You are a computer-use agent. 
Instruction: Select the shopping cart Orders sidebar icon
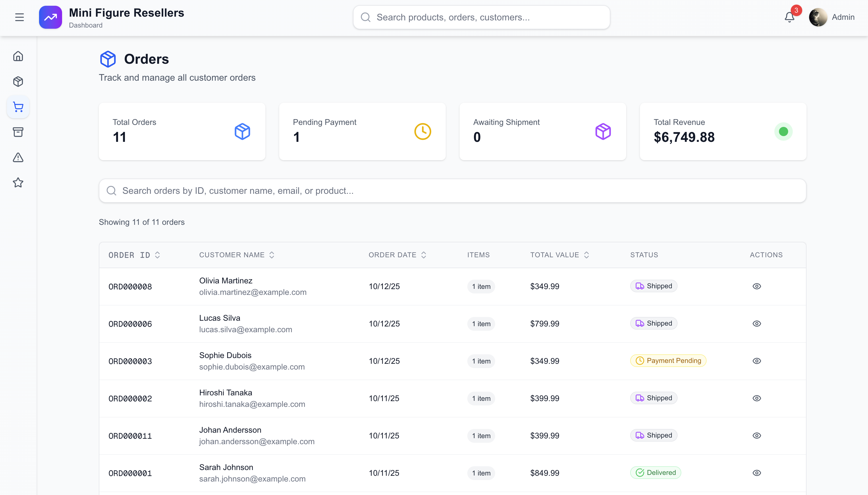tap(18, 107)
